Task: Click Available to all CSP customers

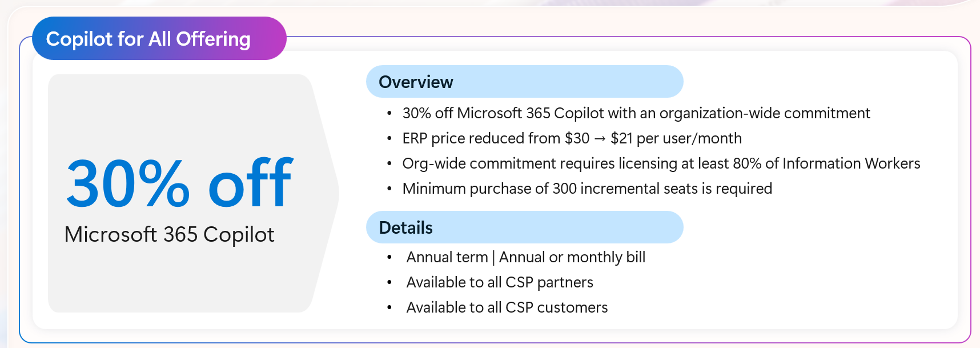Action: pyautogui.click(x=507, y=307)
